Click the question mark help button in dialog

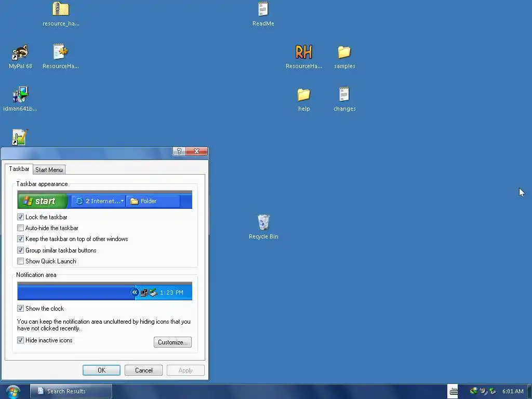point(179,151)
